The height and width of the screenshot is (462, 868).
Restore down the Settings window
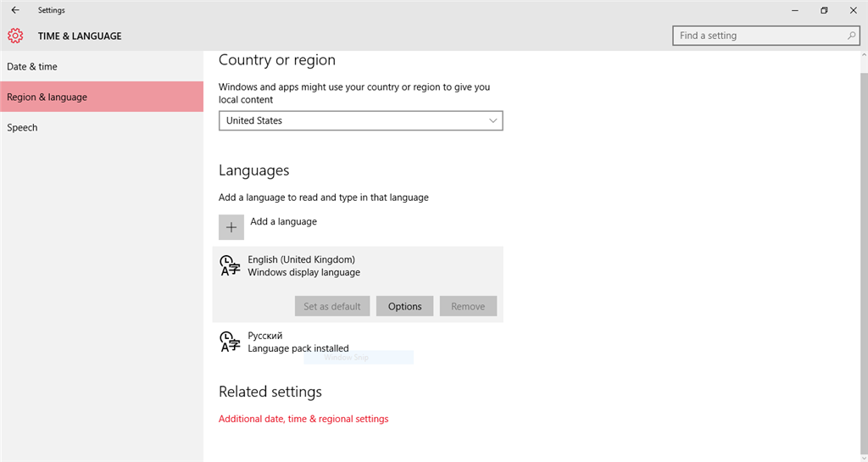coord(824,10)
